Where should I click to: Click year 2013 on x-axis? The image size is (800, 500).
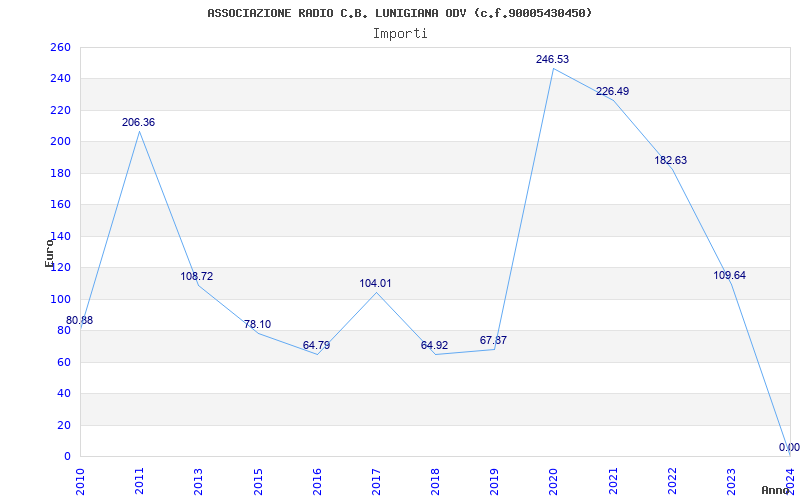(198, 481)
